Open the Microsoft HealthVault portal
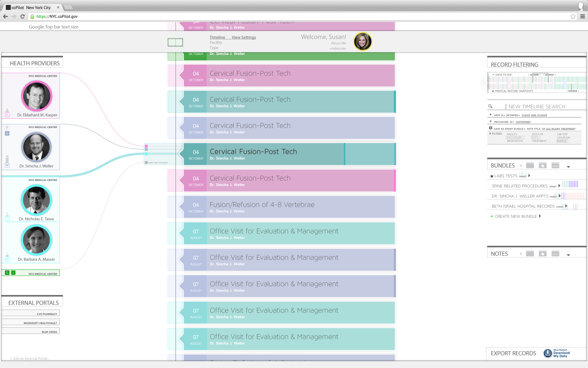 [x=31, y=322]
